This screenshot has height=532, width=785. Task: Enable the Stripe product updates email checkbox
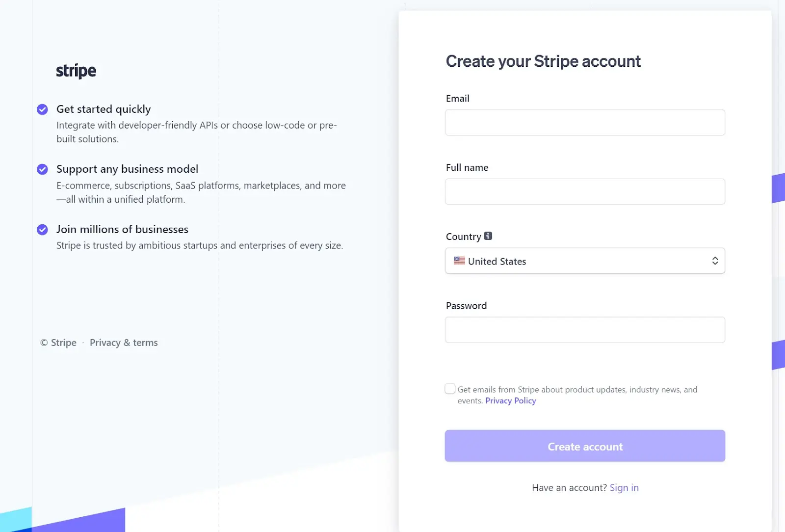(449, 388)
